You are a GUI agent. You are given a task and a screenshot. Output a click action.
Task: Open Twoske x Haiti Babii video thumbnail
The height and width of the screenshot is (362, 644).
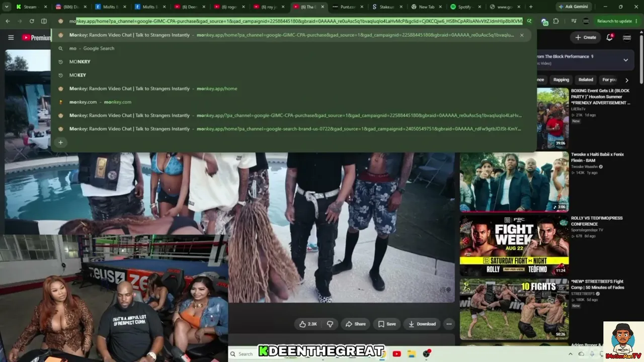click(x=514, y=182)
